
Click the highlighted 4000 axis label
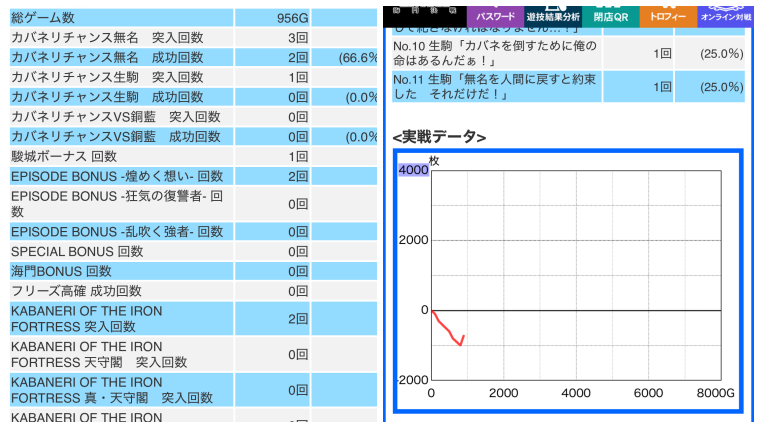(413, 170)
